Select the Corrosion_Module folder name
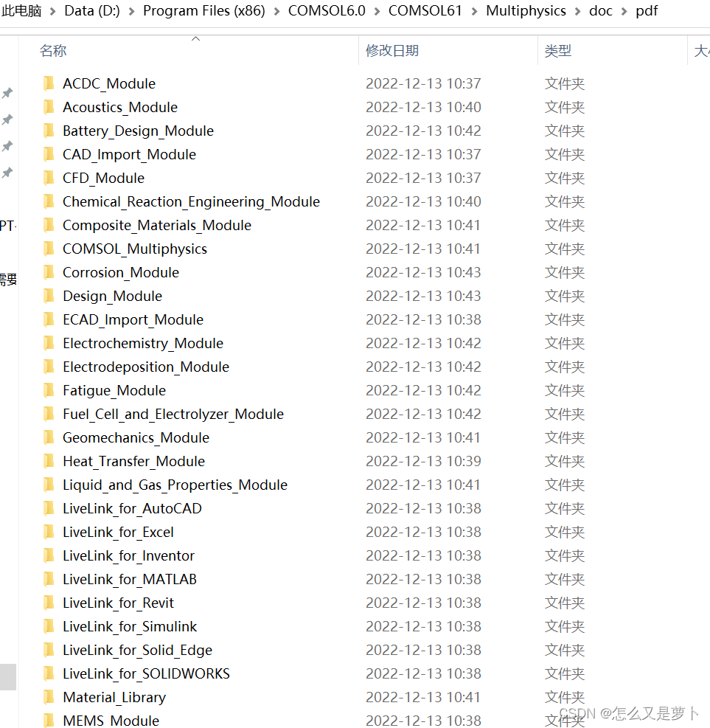710x728 pixels. (x=121, y=272)
